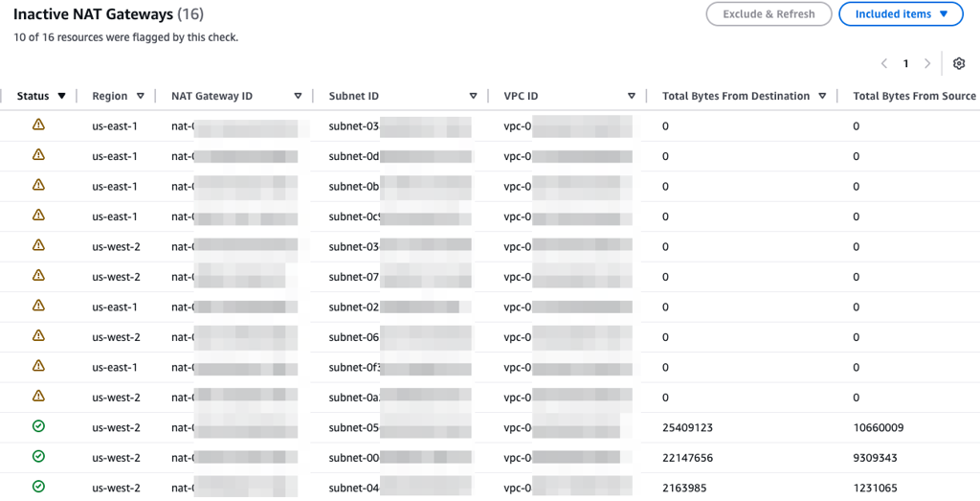The image size is (980, 501).
Task: Click the subnet-0b Subnet ID cell
Action: pos(400,187)
